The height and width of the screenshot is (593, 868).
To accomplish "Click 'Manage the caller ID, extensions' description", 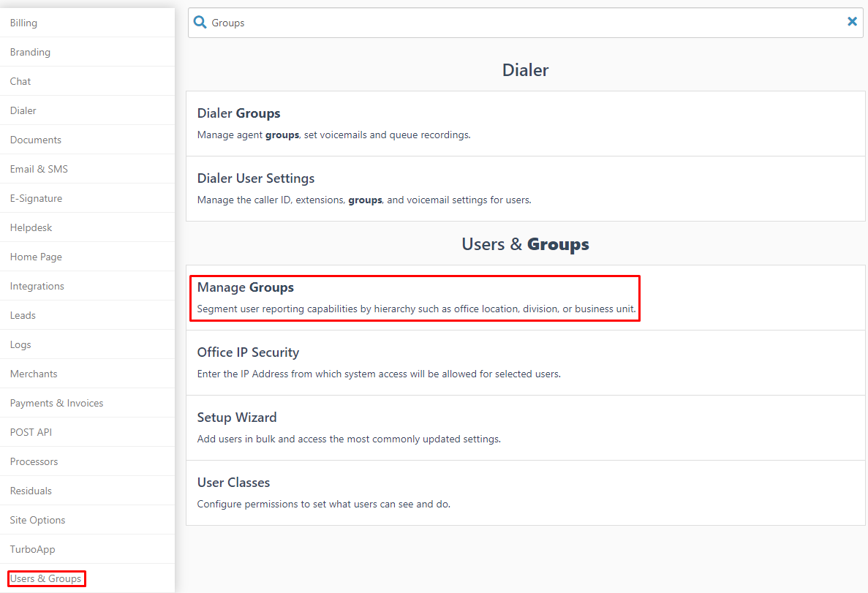I will pyautogui.click(x=364, y=200).
